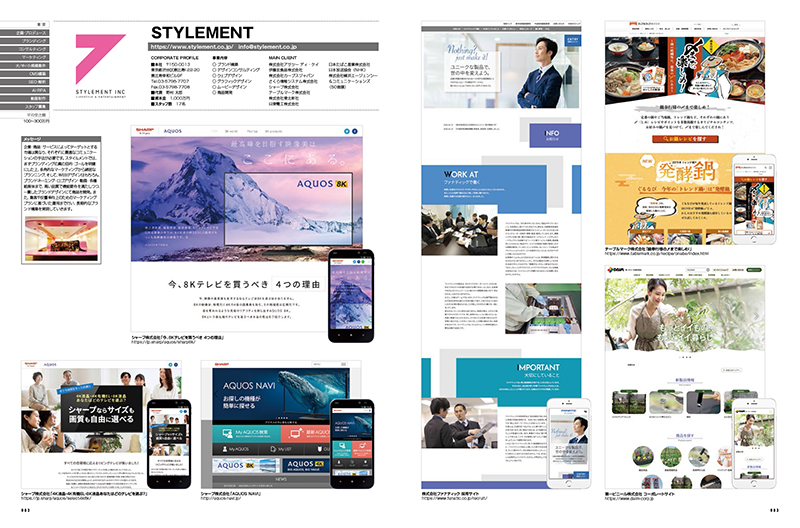
Task: Open the tablemark.co.jp caption URL
Action: (657, 253)
